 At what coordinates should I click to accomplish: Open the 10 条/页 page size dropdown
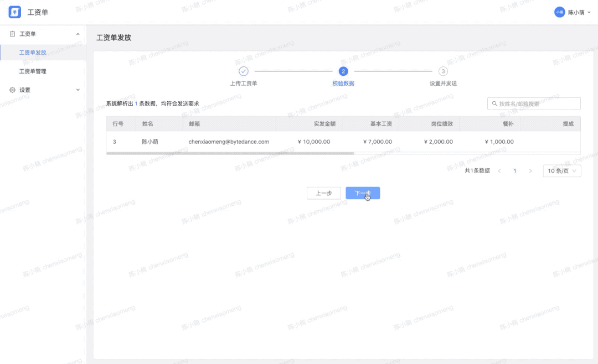[562, 171]
